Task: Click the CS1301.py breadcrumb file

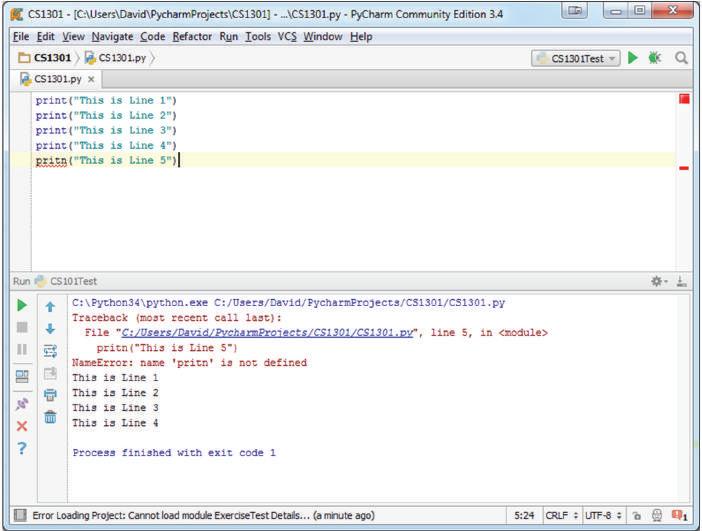Action: [x=116, y=58]
